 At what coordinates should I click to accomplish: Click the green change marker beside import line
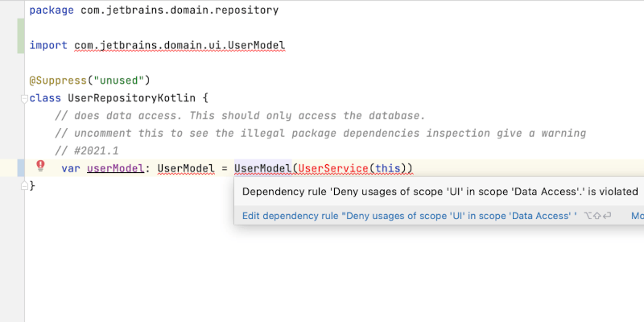(x=20, y=38)
